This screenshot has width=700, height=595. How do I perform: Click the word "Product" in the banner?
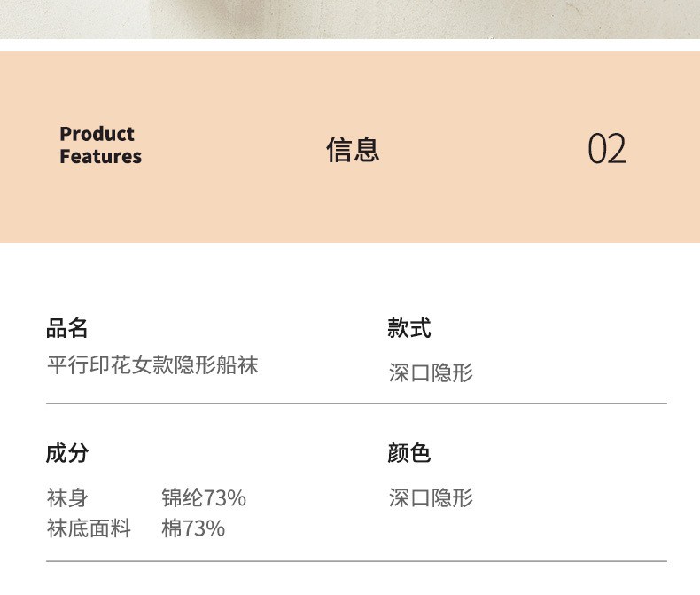pos(97,134)
